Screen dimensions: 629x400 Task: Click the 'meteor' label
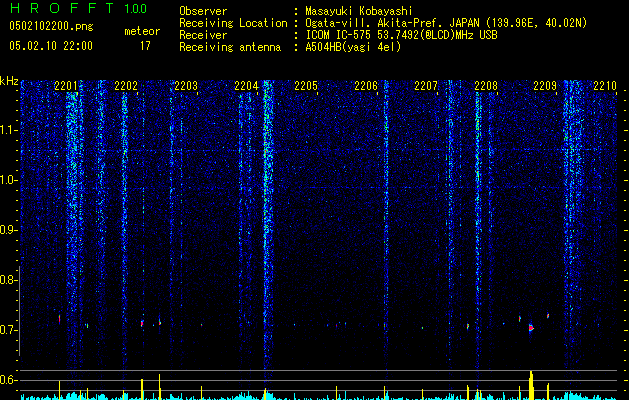tap(142, 31)
